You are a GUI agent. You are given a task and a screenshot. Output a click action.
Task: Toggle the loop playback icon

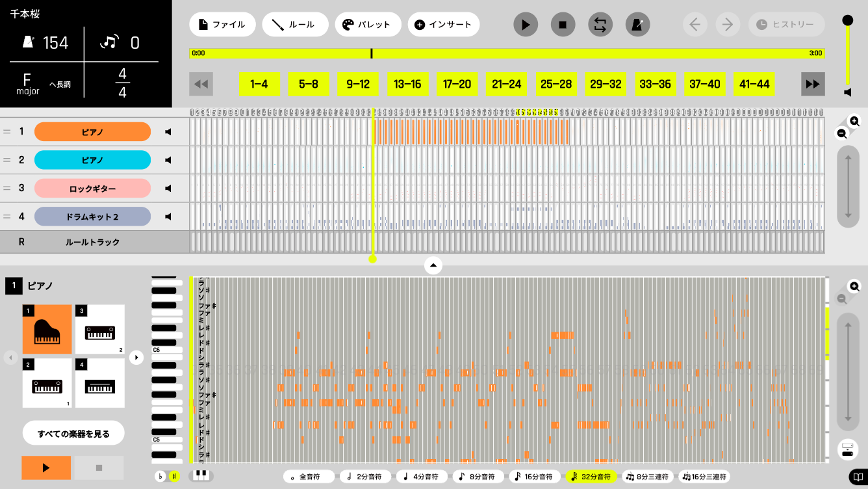(600, 25)
